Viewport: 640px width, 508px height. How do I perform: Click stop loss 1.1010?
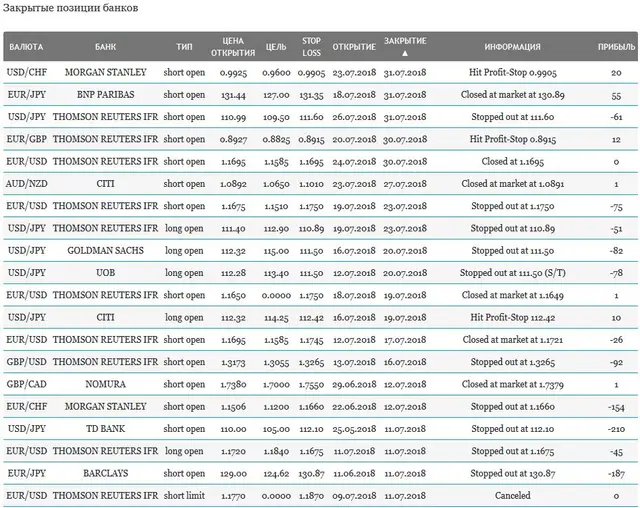click(x=311, y=184)
